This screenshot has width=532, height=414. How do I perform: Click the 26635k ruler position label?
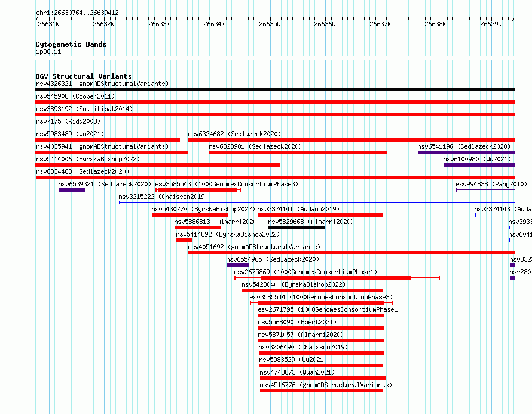270,24
